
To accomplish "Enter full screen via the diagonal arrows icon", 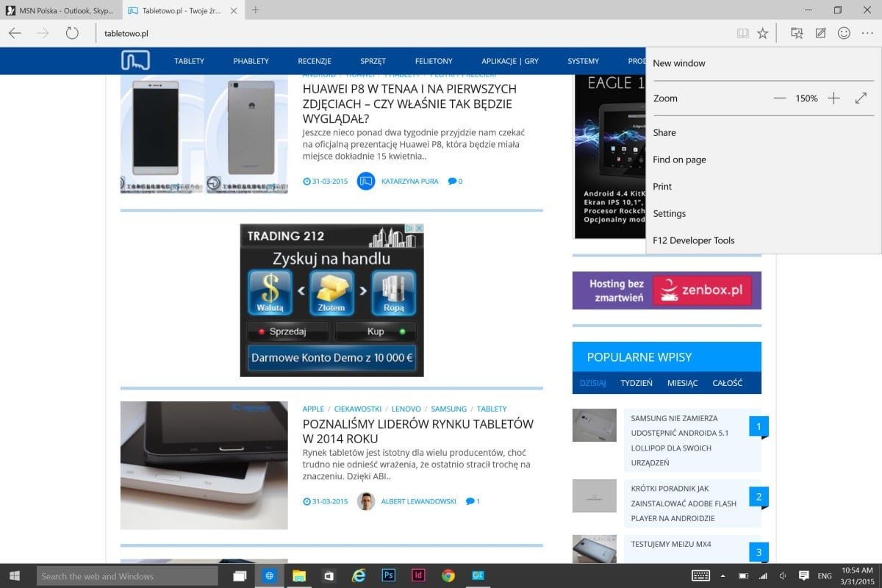I will [x=861, y=98].
